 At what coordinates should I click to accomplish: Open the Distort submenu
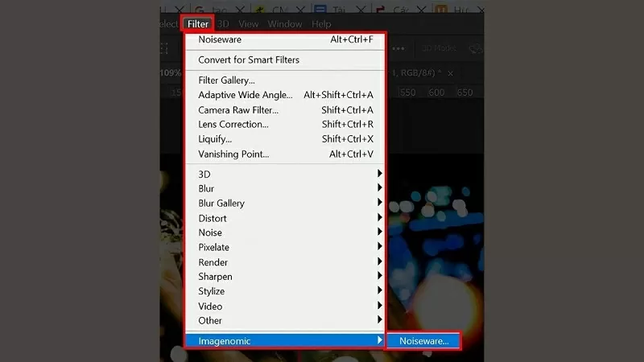[213, 218]
